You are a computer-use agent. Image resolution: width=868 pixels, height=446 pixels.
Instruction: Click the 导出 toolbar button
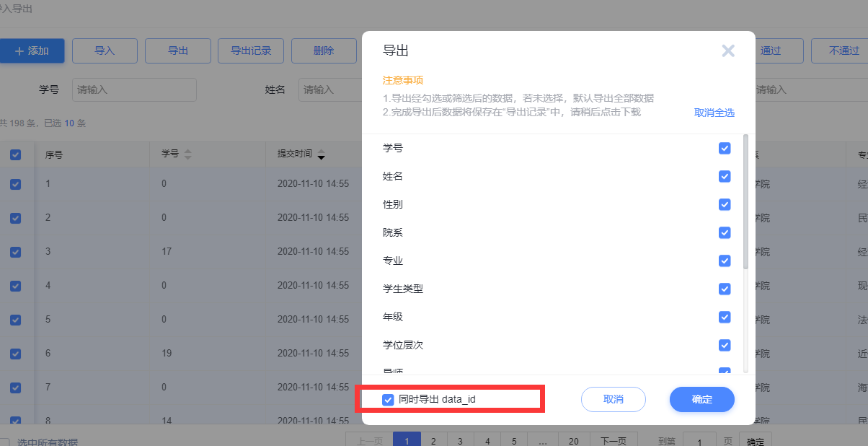point(178,51)
